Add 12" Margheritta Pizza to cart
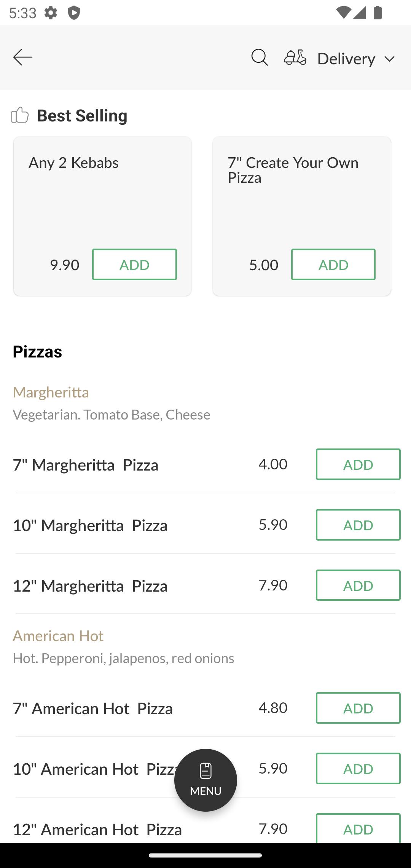Viewport: 411px width, 868px height. click(x=358, y=585)
